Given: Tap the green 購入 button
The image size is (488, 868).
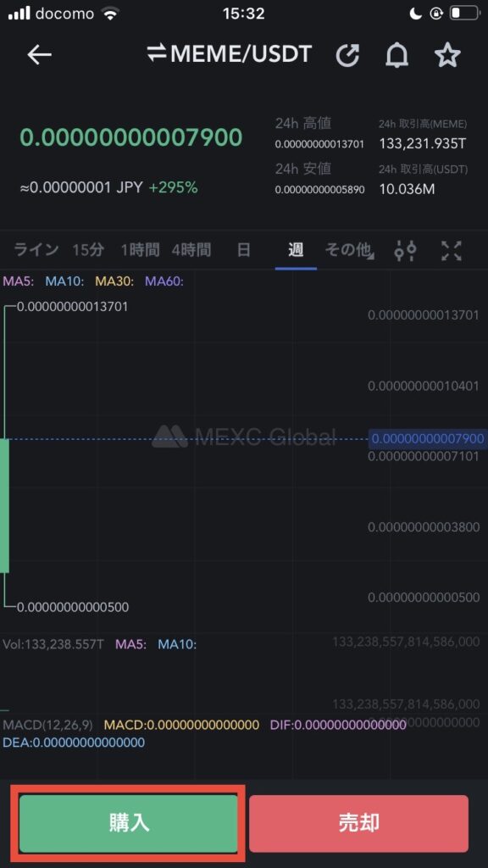Looking at the screenshot, I should pyautogui.click(x=129, y=823).
